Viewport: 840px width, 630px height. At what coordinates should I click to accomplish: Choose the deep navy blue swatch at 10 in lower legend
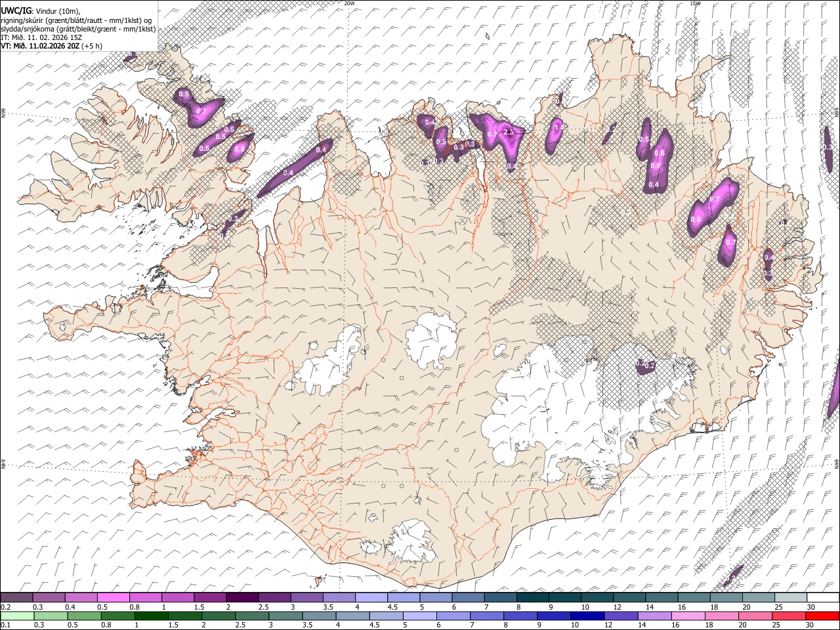(587, 616)
